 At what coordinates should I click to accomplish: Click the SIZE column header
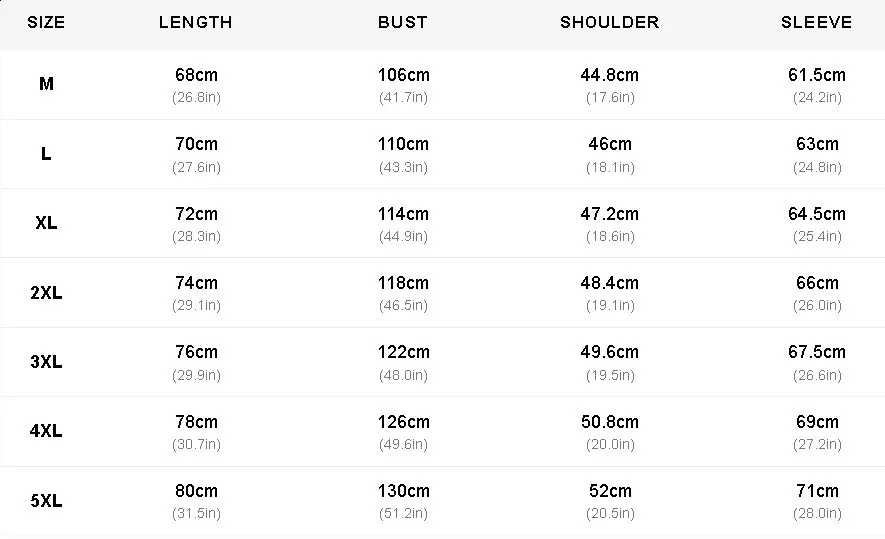click(x=46, y=22)
